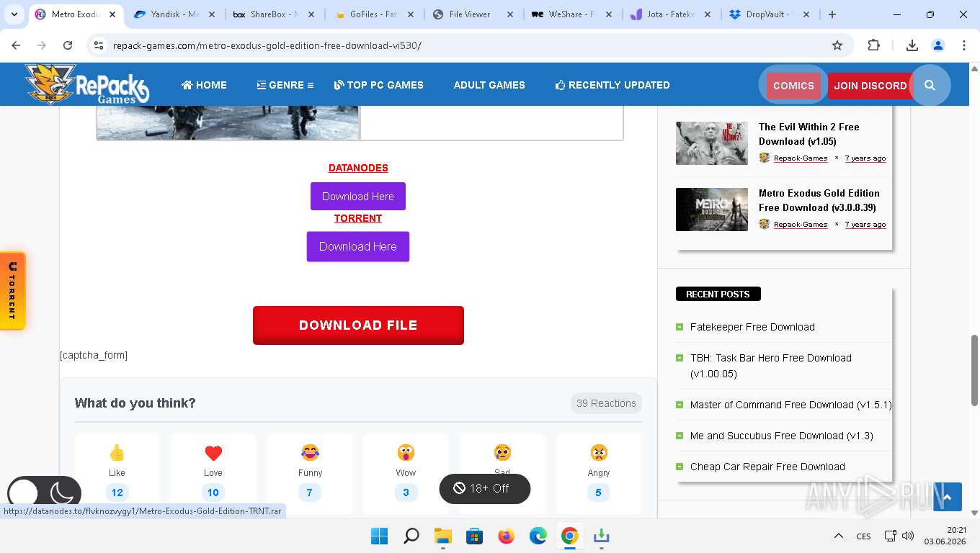Open a new tab with plus button
This screenshot has height=553, width=980.
(832, 14)
